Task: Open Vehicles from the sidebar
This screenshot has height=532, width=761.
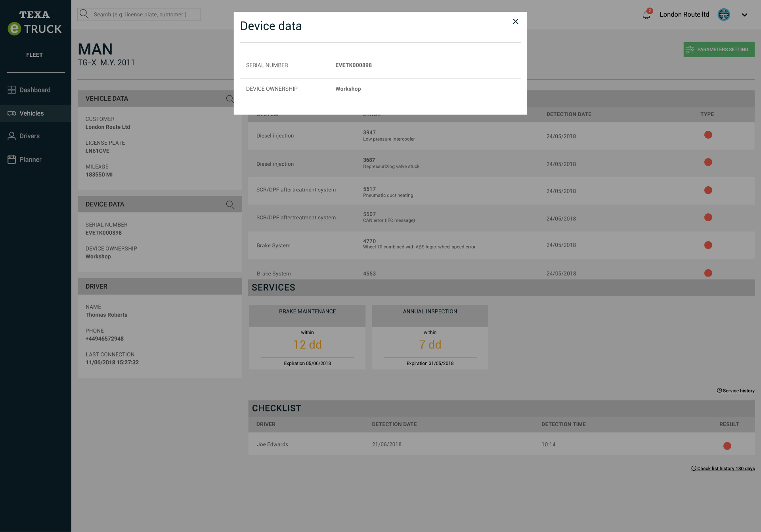Action: [x=36, y=113]
